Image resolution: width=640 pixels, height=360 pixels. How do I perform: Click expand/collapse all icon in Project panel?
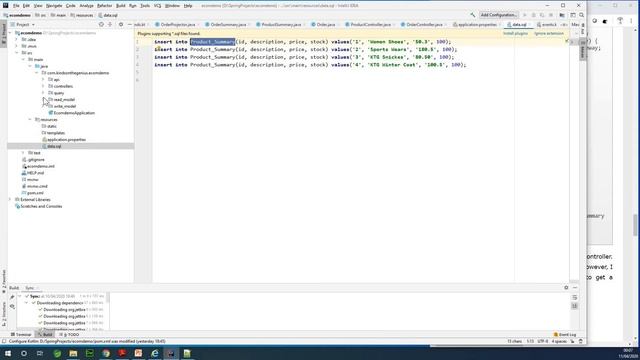pos(110,24)
